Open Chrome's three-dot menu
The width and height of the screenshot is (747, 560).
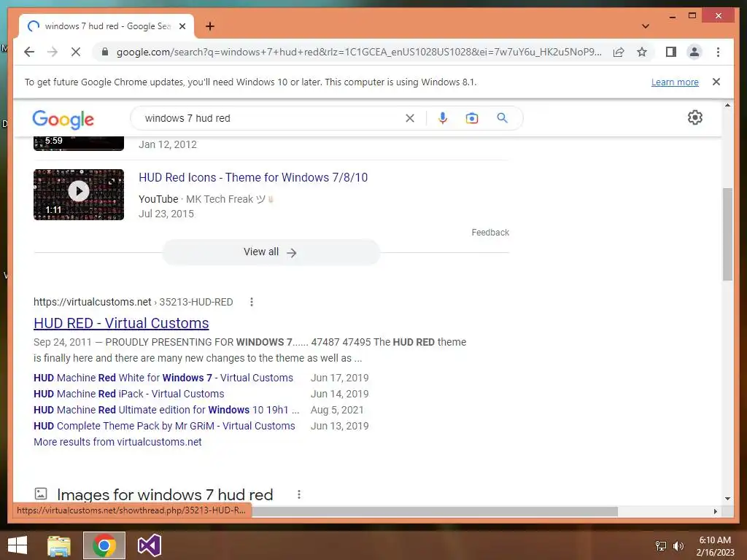click(x=718, y=52)
